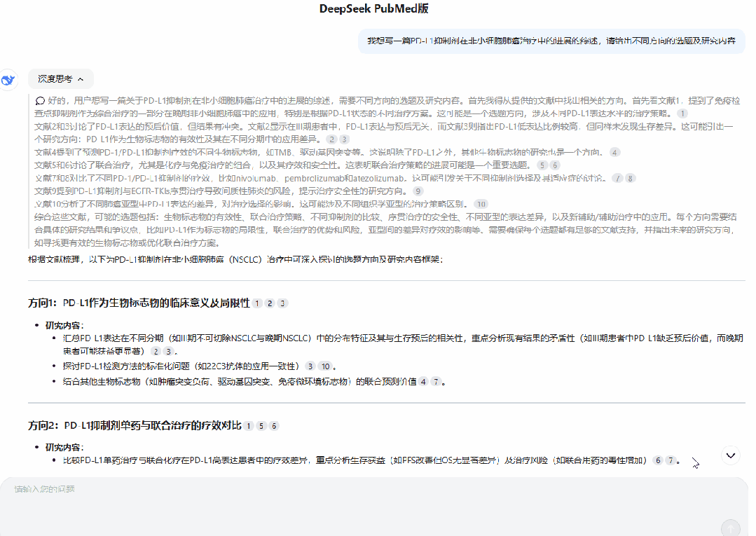Collapse the 深度思考 reasoning section
Viewport: 756px width, 536px height.
point(61,79)
